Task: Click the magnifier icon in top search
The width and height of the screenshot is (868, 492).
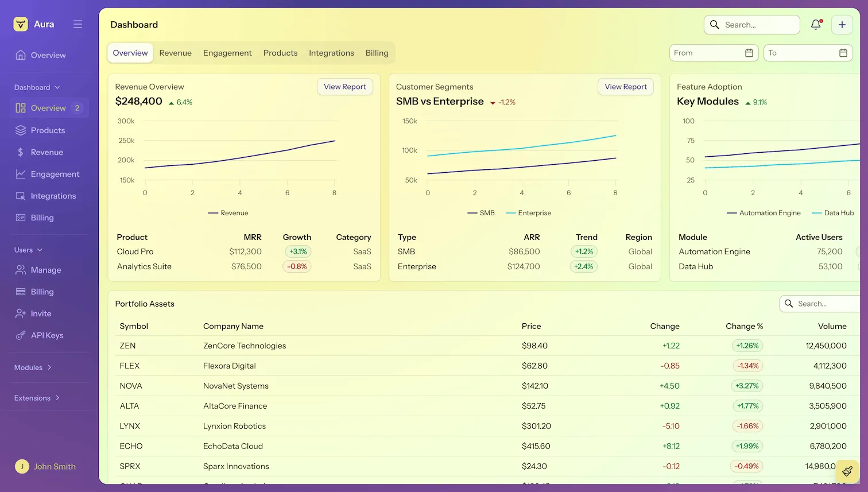Action: point(715,25)
